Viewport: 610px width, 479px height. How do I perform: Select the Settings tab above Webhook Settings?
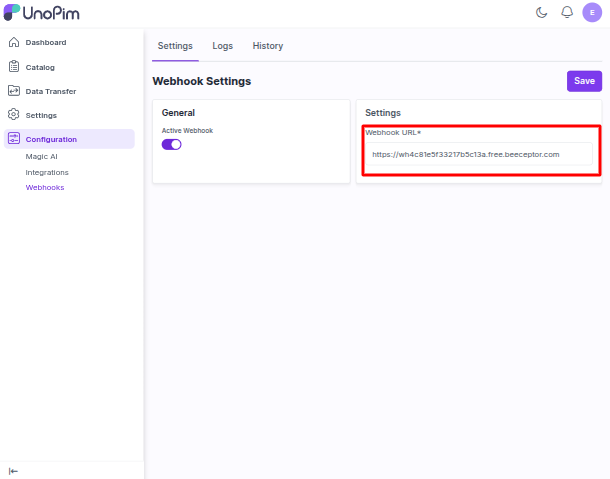coord(175,46)
